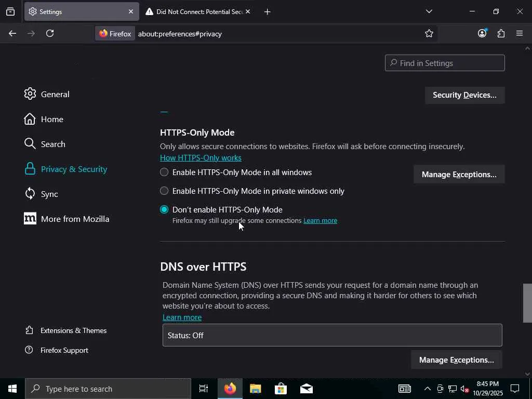Viewport: 532px width, 399px height.
Task: Select HTTPS-Only Mode in private windows only
Action: pos(164,191)
